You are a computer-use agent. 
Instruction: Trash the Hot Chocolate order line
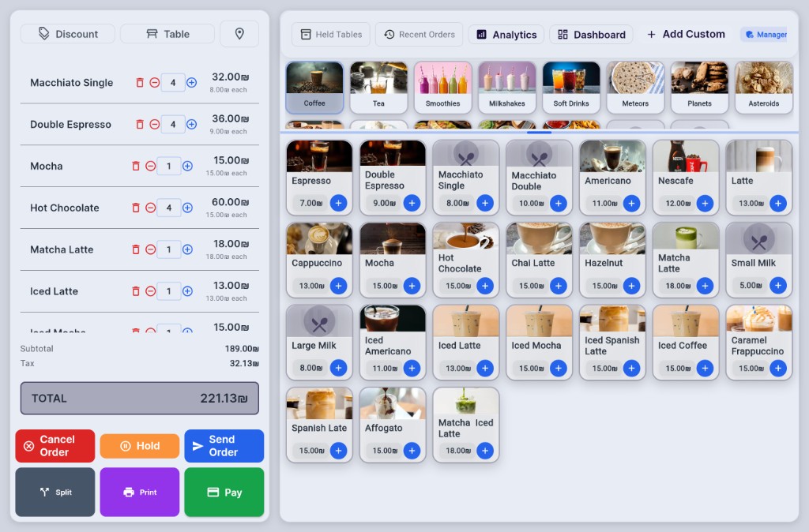tap(136, 208)
